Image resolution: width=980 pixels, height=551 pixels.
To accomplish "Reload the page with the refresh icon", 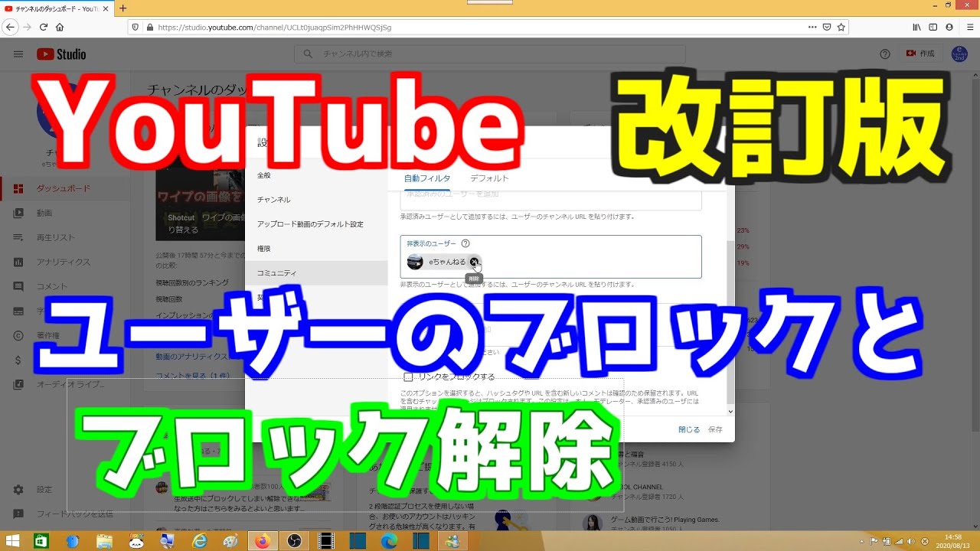I will tap(44, 27).
